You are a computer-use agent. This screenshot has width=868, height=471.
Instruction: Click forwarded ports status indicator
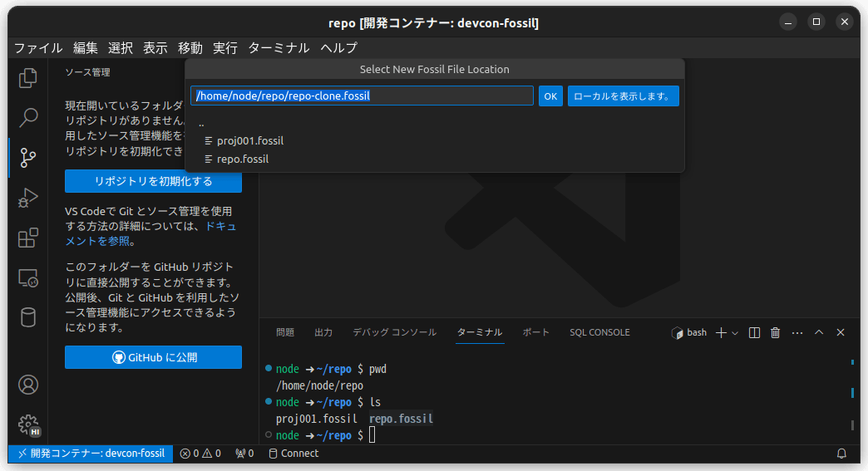[244, 454]
